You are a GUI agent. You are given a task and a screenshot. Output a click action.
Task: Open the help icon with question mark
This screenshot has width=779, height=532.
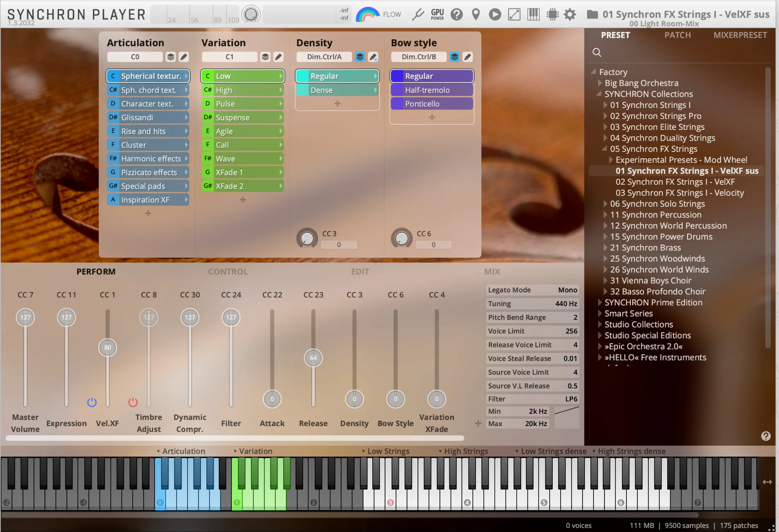point(456,14)
